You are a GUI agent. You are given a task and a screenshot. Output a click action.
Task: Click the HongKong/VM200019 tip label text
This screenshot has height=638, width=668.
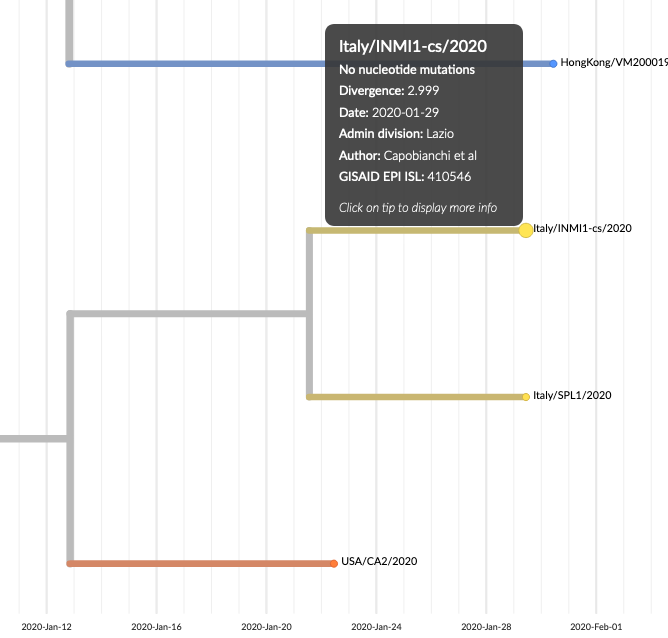point(613,62)
